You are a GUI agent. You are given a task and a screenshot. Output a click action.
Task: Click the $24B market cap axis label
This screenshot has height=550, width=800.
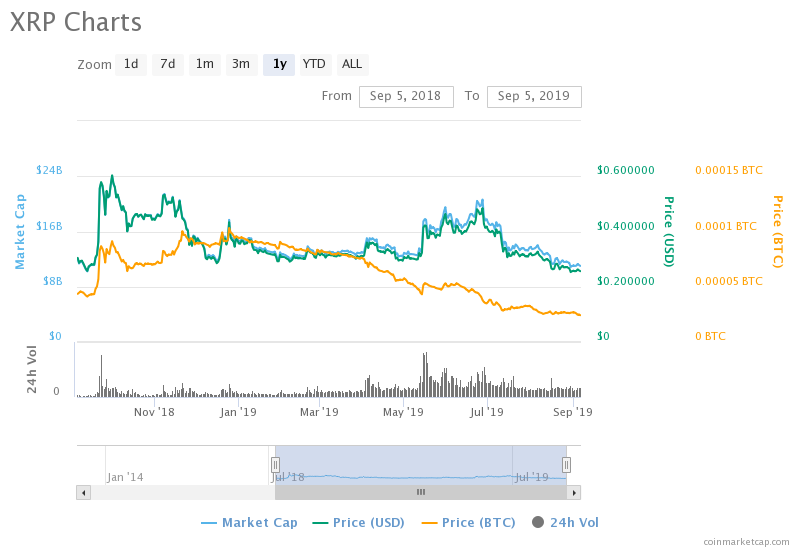(49, 170)
